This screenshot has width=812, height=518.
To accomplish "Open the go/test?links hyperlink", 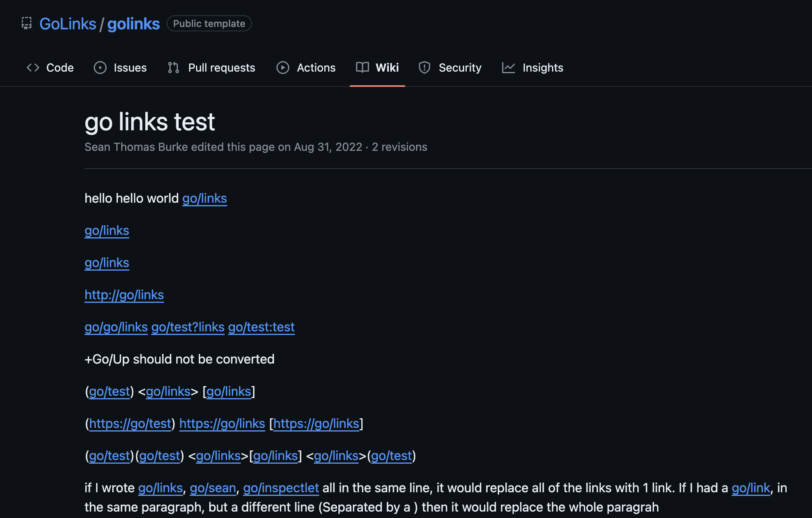I will tap(188, 327).
